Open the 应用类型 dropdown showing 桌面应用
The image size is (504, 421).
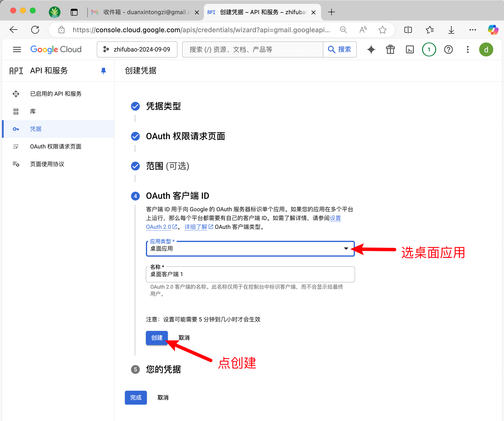(250, 249)
